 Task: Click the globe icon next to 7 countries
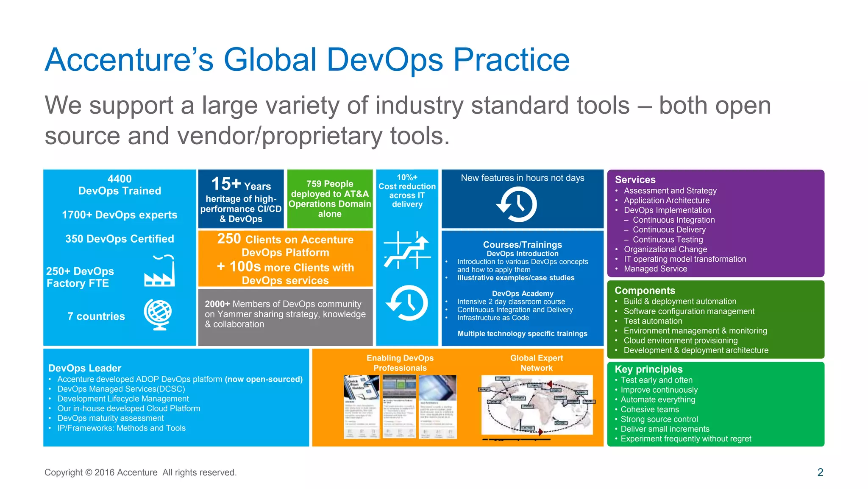click(x=158, y=314)
